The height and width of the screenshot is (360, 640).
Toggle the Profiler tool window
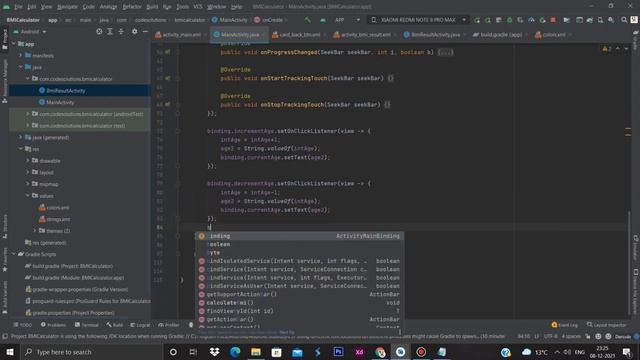pyautogui.click(x=169, y=325)
